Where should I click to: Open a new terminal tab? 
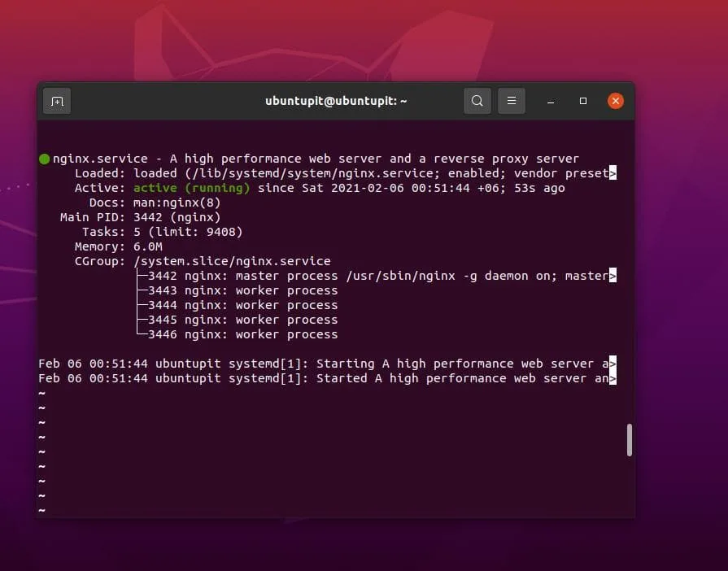coord(56,101)
